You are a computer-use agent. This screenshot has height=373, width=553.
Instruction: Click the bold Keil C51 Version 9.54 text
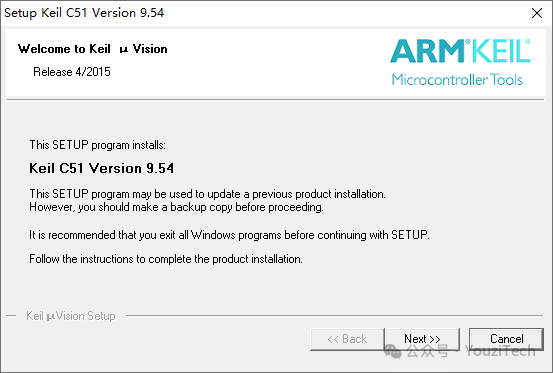pos(102,168)
